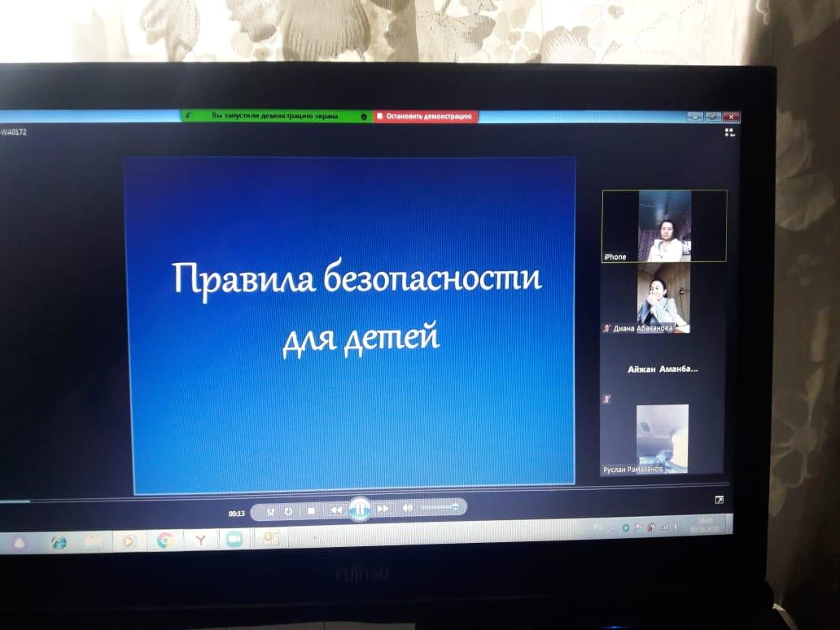Viewport: 840px width, 630px height.
Task: Toggle shuffle mode in the media player
Action: point(271,512)
